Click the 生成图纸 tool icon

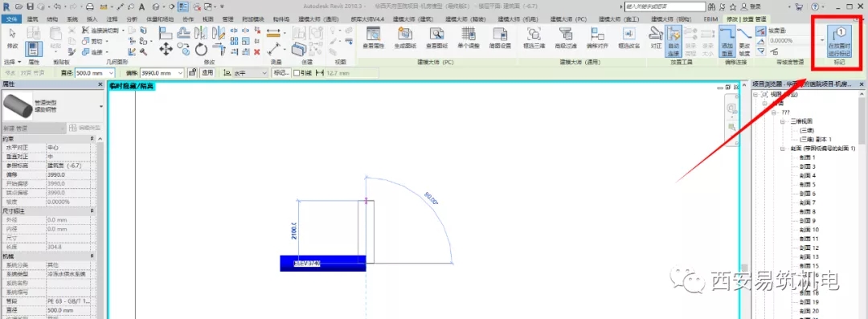pyautogui.click(x=406, y=38)
